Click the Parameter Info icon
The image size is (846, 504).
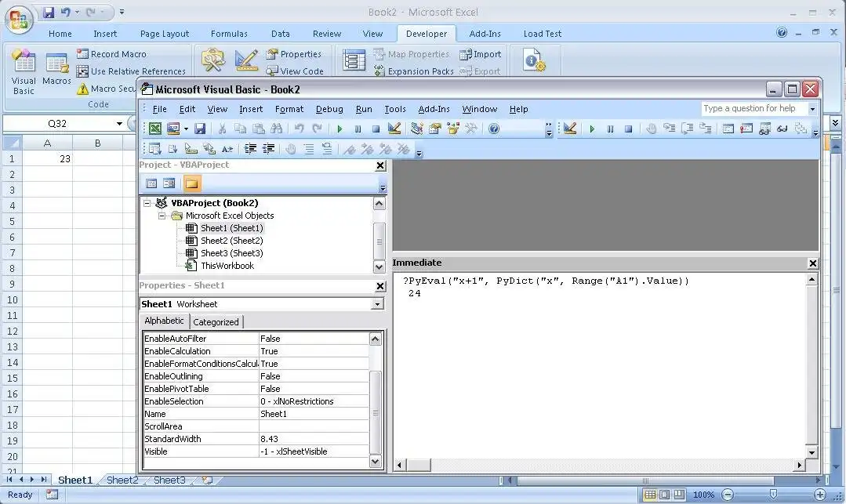coord(209,149)
